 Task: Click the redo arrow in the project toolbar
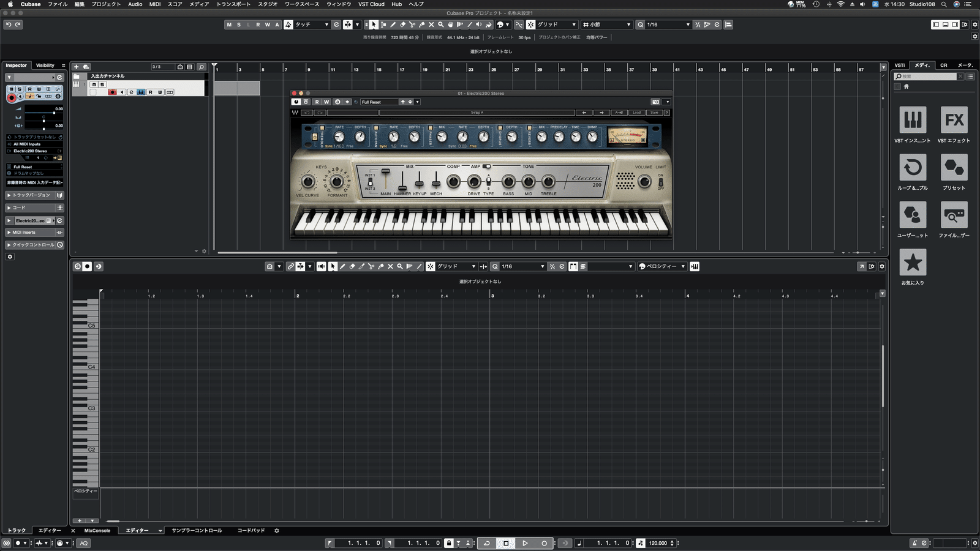18,24
